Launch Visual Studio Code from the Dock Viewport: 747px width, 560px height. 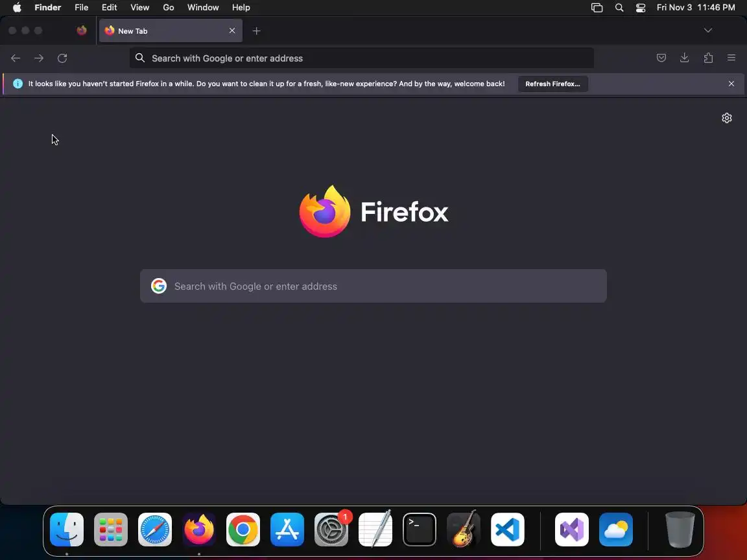[508, 530]
